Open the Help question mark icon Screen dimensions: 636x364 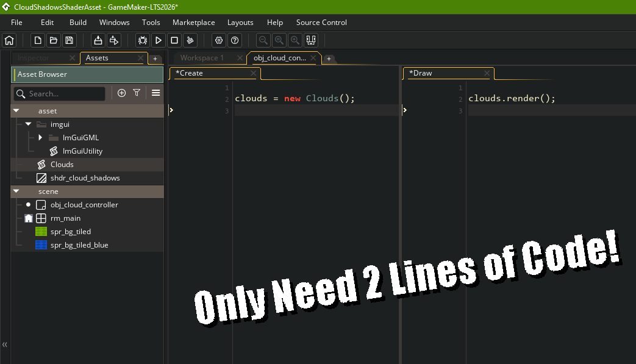click(234, 40)
